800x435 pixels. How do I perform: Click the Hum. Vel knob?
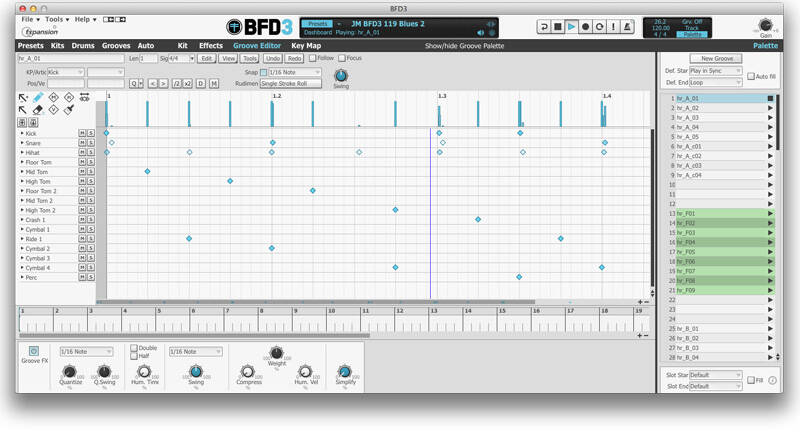pyautogui.click(x=305, y=371)
